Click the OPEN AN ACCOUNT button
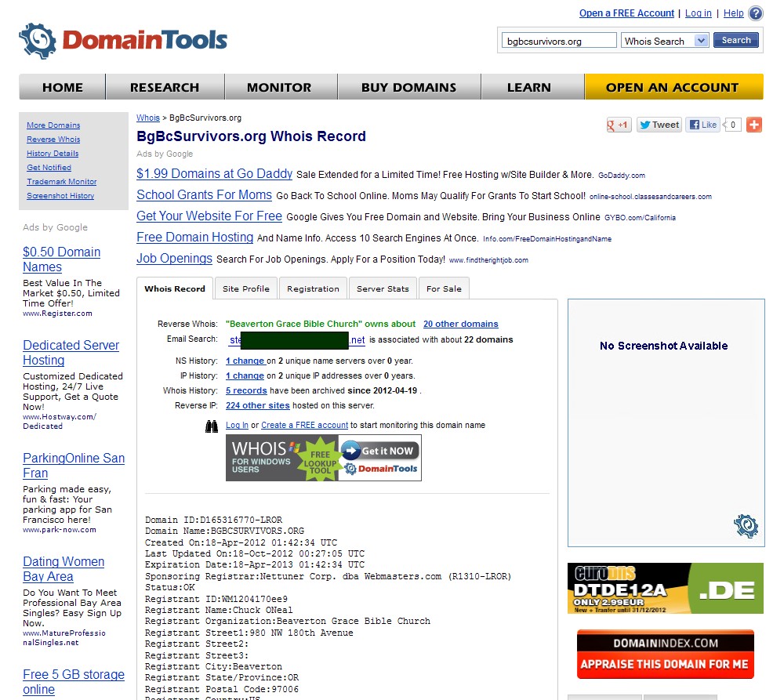Screen dimensions: 784x700 [x=673, y=87]
